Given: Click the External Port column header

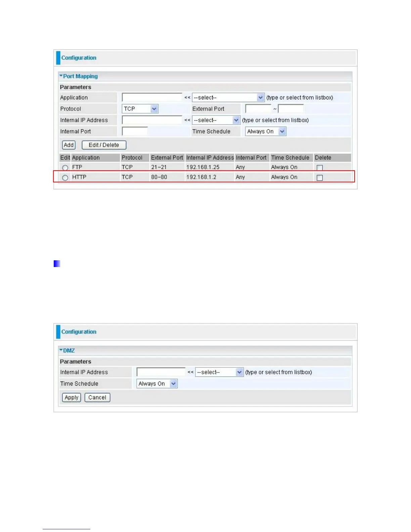Looking at the screenshot, I should (x=167, y=158).
